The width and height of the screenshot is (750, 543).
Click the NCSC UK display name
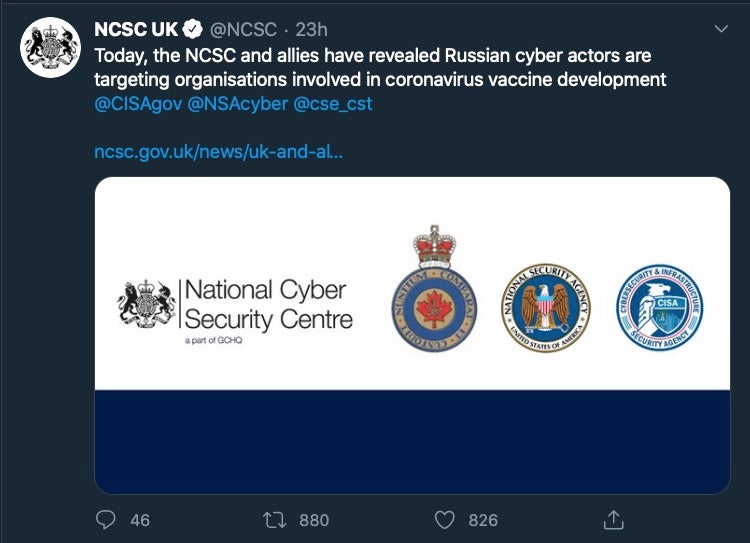(135, 28)
